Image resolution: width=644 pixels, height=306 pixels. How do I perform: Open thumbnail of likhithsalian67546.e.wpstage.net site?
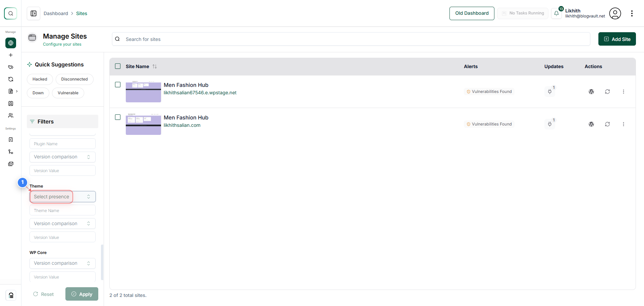tap(143, 91)
